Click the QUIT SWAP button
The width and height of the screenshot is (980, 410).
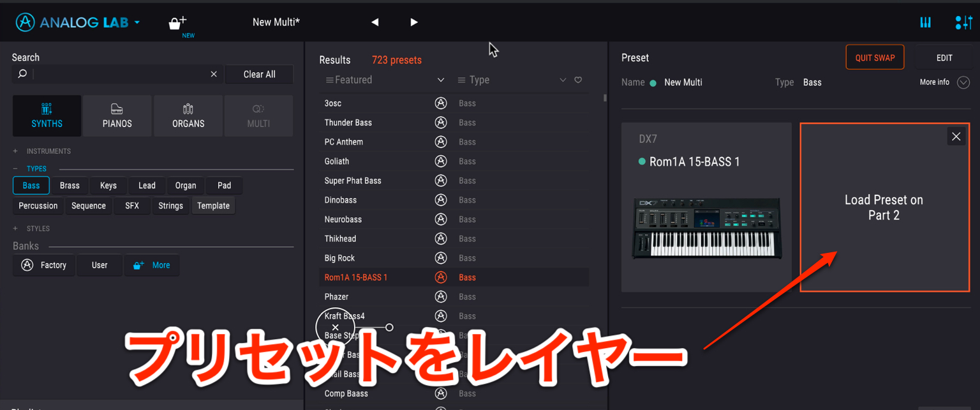[x=875, y=57]
